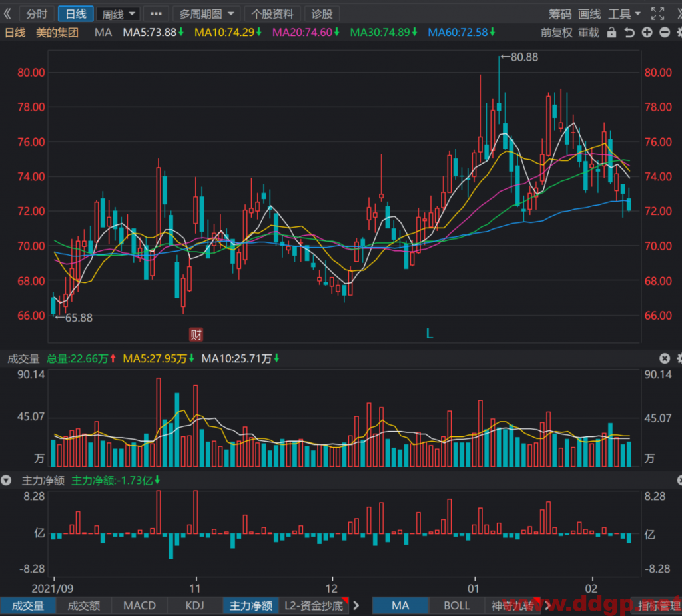Image resolution: width=682 pixels, height=616 pixels.
Task: Click the 日线 label beside 美的集团
Action: [x=15, y=33]
